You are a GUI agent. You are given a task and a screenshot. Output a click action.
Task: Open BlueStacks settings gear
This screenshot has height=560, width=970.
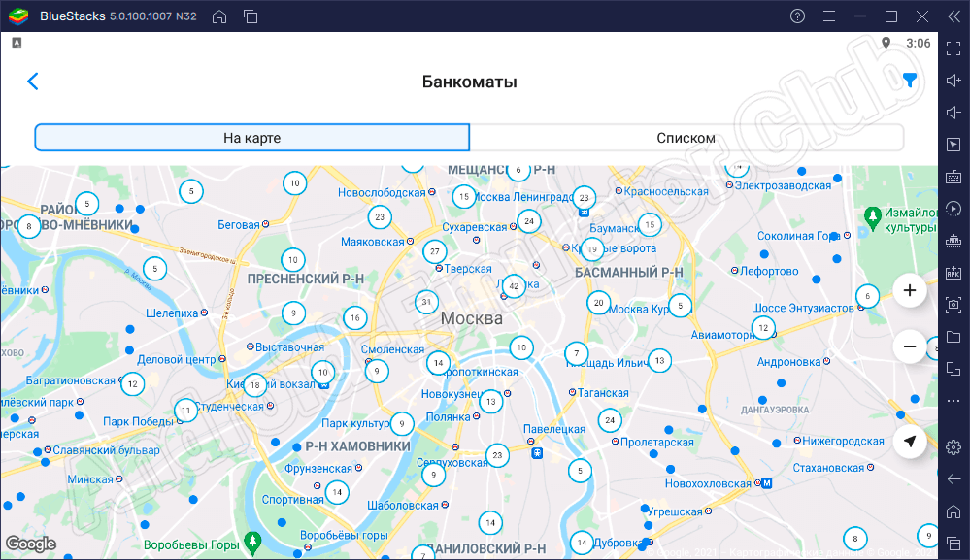pyautogui.click(x=953, y=447)
